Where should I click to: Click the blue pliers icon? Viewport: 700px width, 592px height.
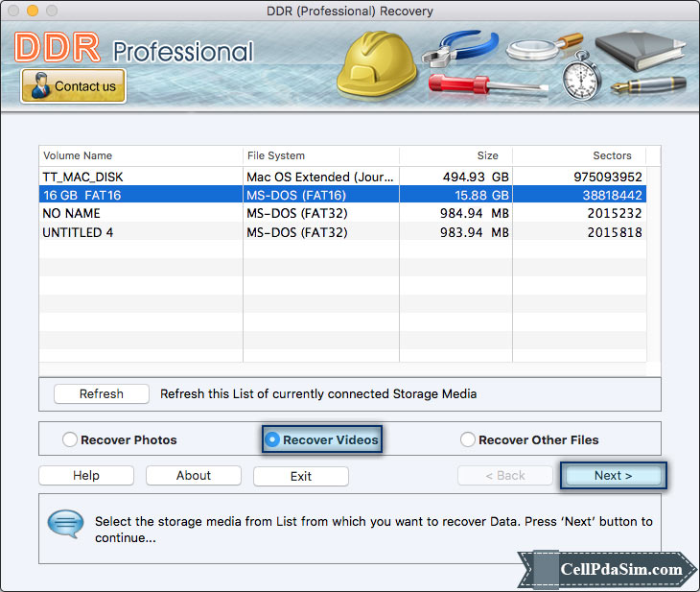coord(460,49)
